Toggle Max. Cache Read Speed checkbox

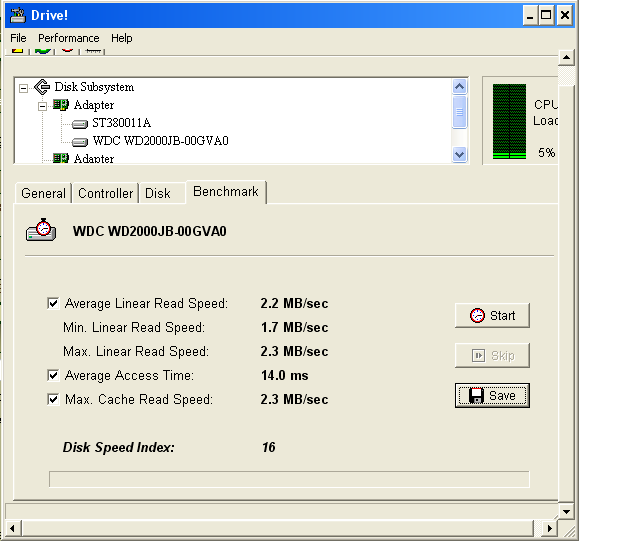pos(53,399)
